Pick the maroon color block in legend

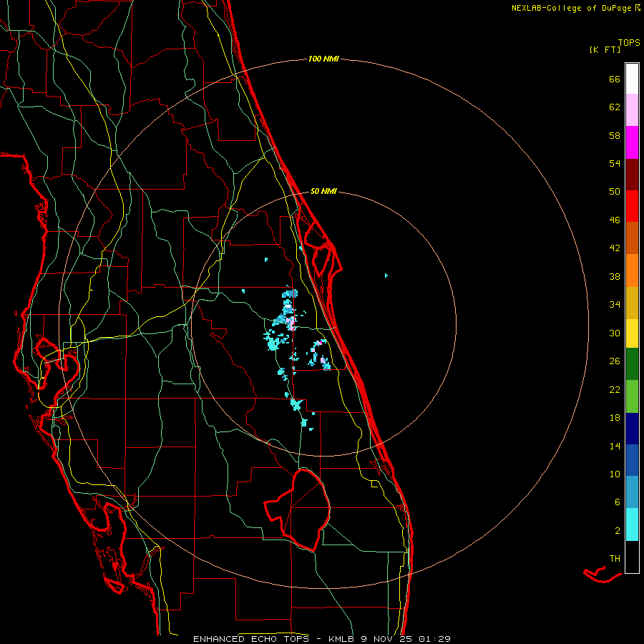click(632, 175)
